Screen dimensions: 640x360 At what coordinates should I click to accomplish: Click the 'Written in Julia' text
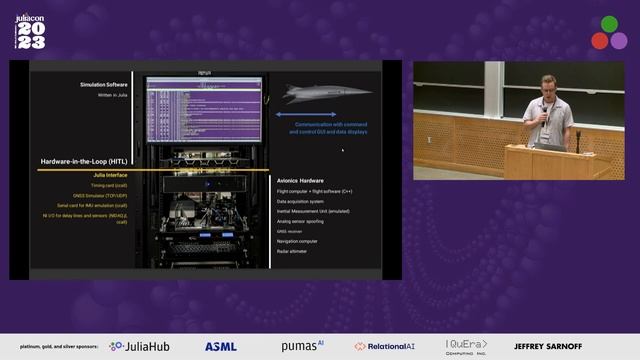coord(112,95)
